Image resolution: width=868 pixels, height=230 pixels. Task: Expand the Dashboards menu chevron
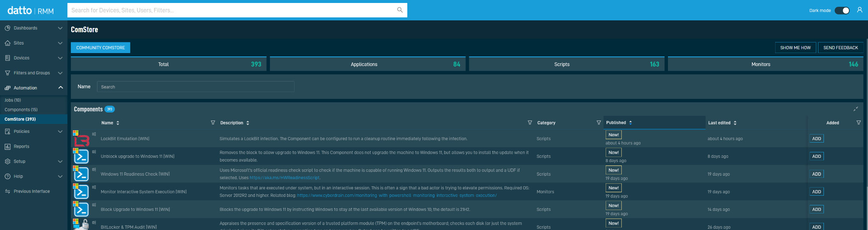coord(60,28)
